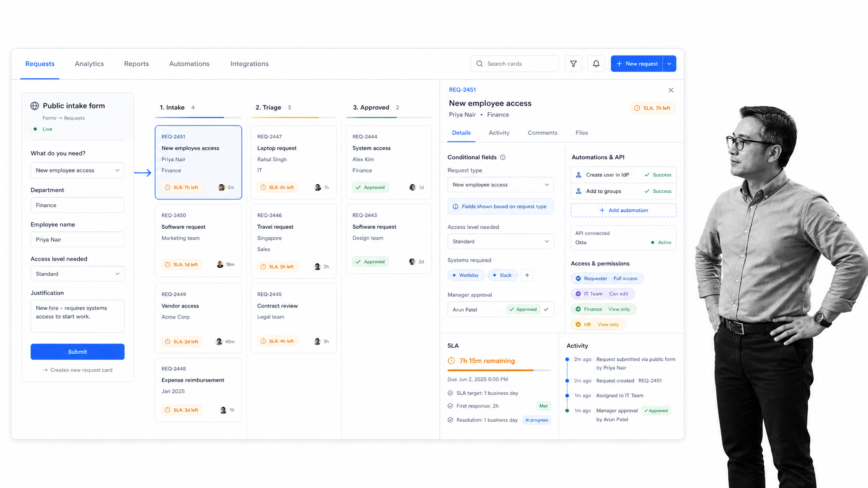Remove or select the Workday chip

(466, 275)
